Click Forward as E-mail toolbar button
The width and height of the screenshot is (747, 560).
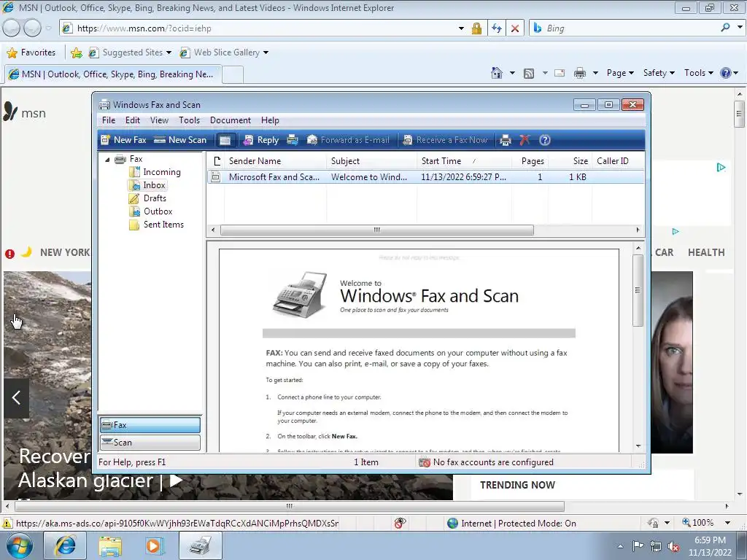(x=348, y=140)
